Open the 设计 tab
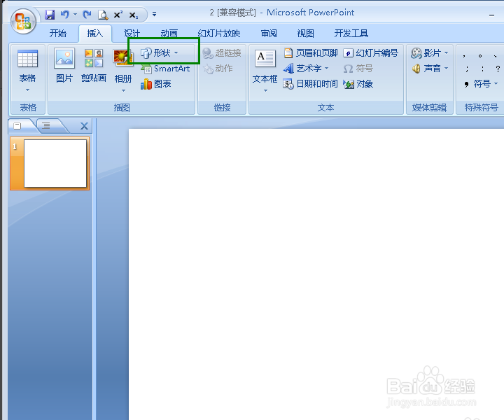The height and width of the screenshot is (420, 504). (x=132, y=33)
